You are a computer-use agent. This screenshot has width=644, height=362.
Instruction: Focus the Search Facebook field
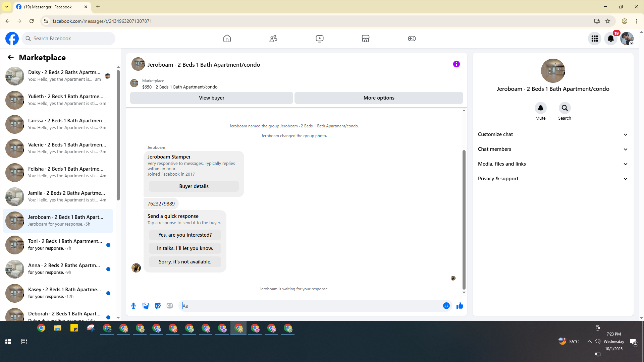click(68, 39)
